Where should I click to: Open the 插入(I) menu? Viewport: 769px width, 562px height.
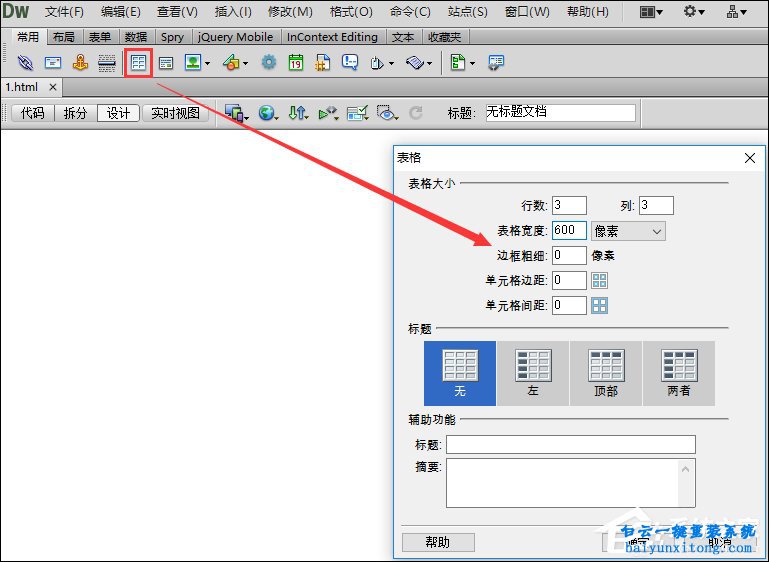tap(233, 12)
